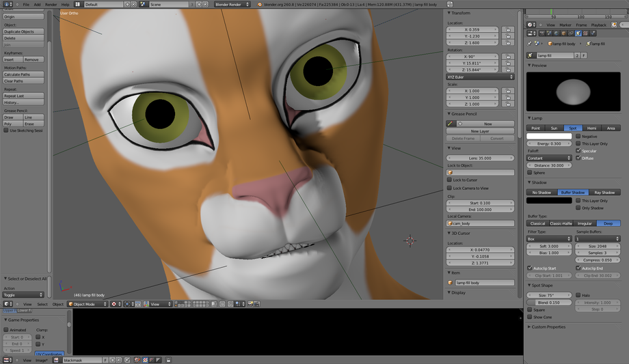The width and height of the screenshot is (629, 364).
Task: Open the Help menu
Action: [x=65, y=4]
